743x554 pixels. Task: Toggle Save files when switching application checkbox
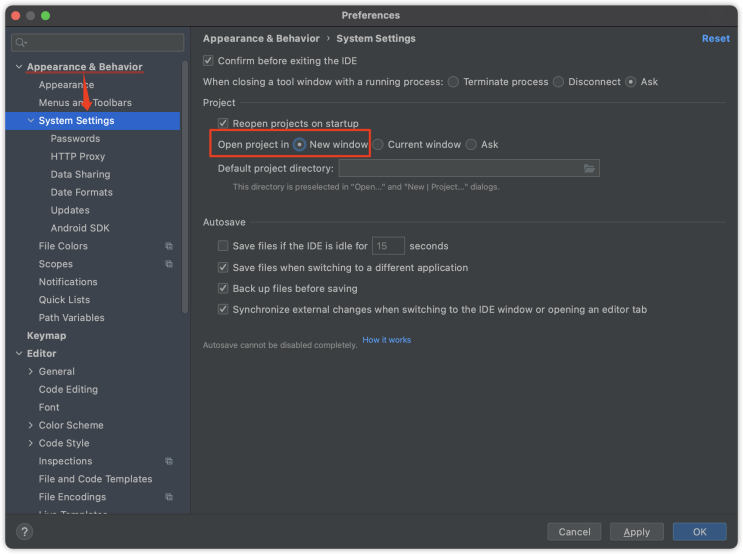tap(223, 267)
